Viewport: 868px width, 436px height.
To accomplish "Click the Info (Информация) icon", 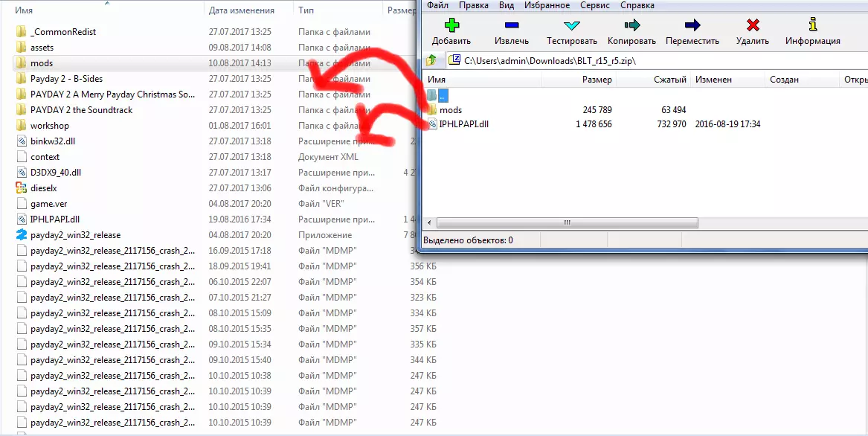I will 813,25.
